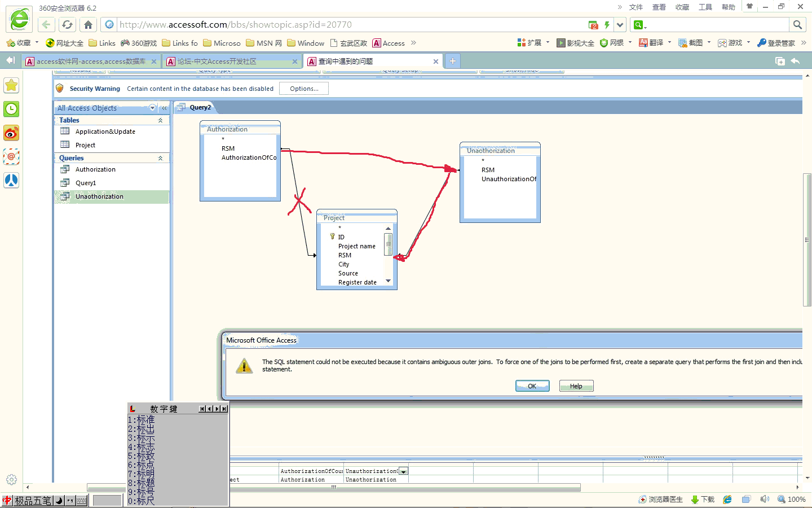Open the Weibo sidebar icon
Screen dimensions: 812x508
pos(11,133)
